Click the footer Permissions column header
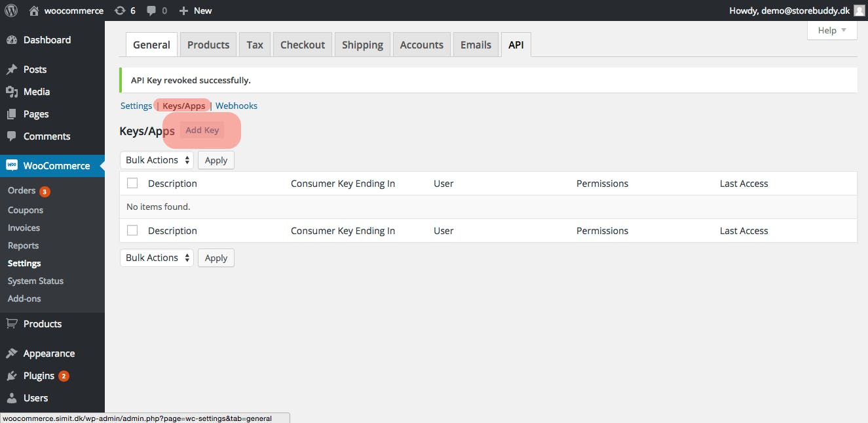The width and height of the screenshot is (868, 423). 602,231
